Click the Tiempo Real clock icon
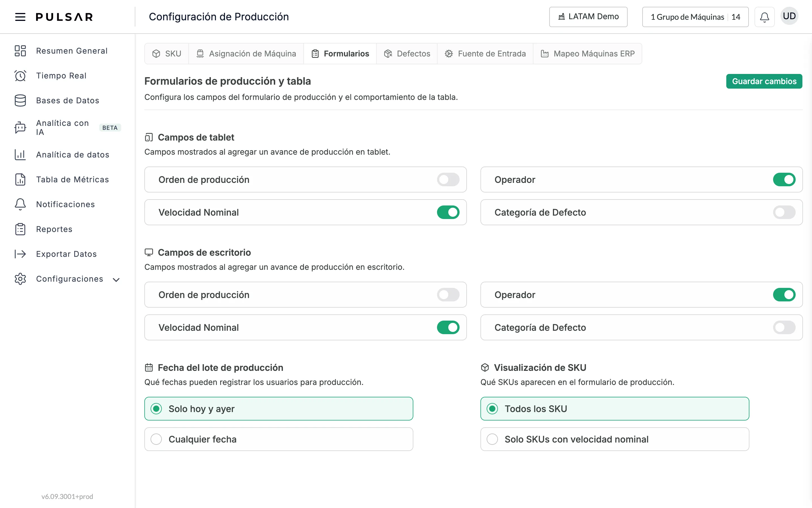812x508 pixels. pyautogui.click(x=20, y=76)
